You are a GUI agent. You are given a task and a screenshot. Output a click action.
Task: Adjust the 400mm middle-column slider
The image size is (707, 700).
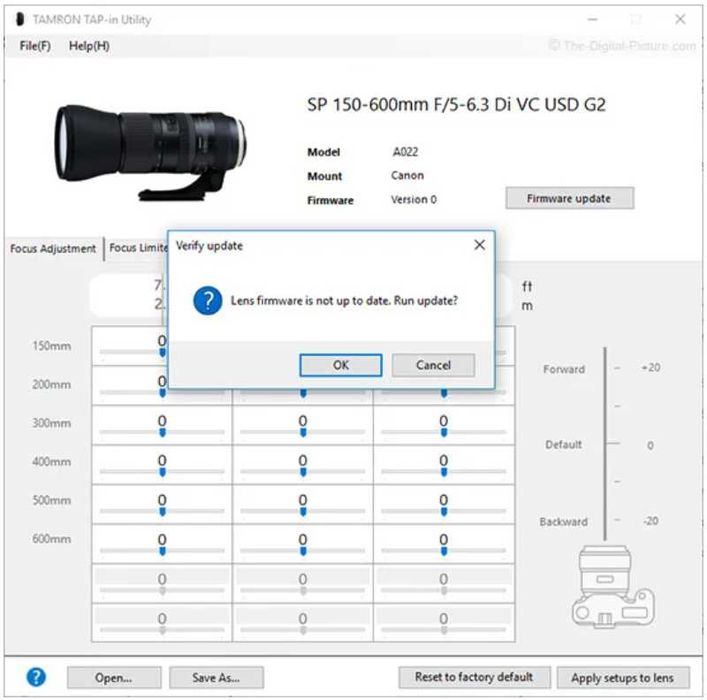pyautogui.click(x=303, y=471)
